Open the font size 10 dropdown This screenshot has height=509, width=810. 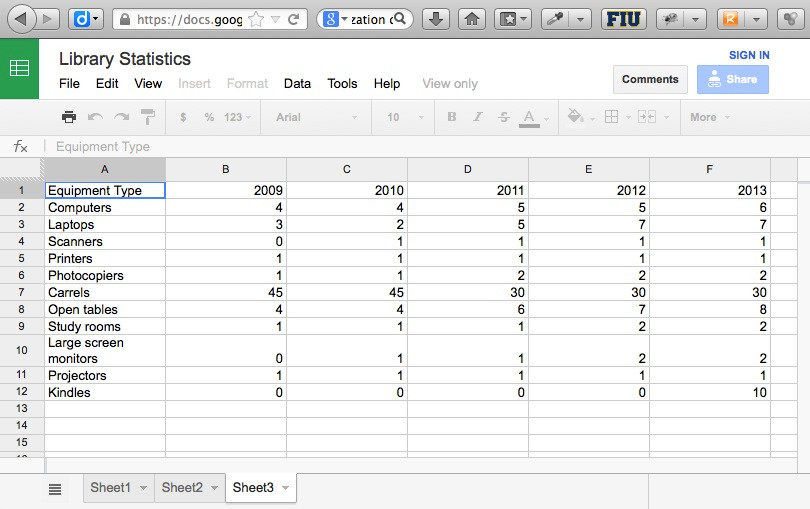(x=406, y=117)
